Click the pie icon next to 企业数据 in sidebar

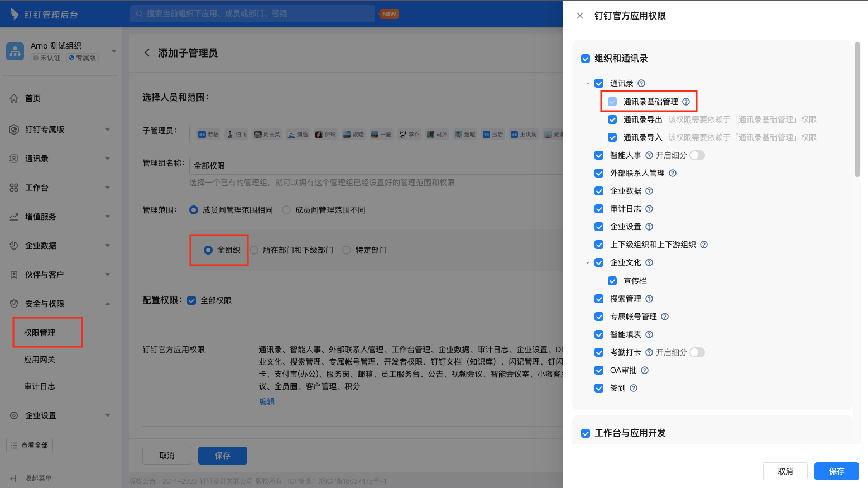(x=14, y=246)
